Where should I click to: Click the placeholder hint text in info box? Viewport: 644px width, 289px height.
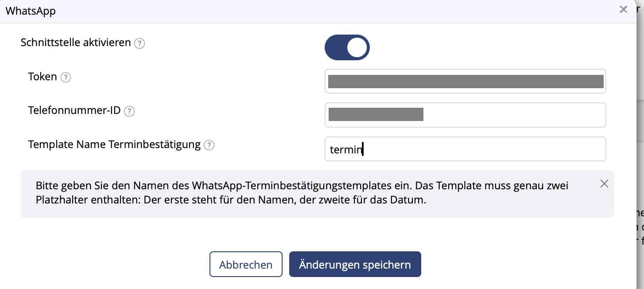[302, 193]
